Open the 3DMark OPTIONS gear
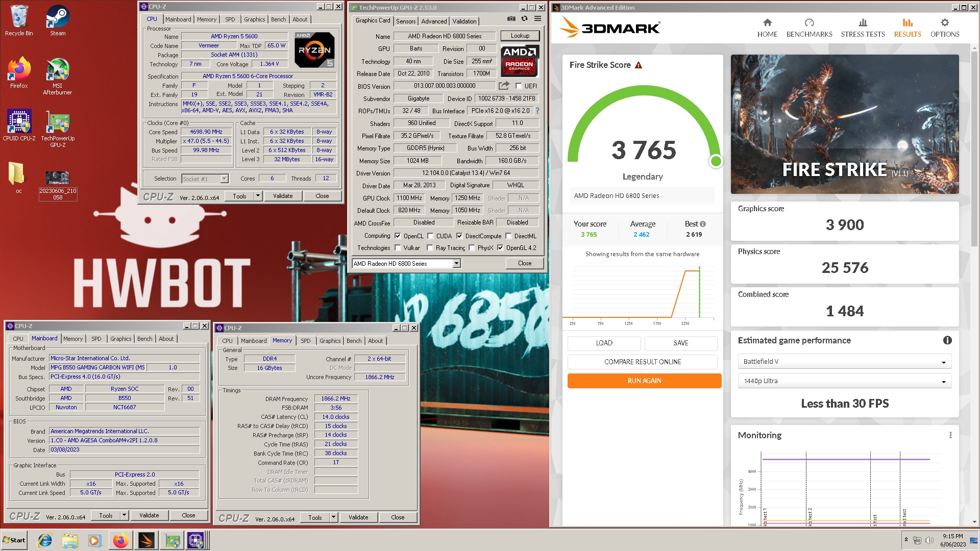 coord(945,28)
